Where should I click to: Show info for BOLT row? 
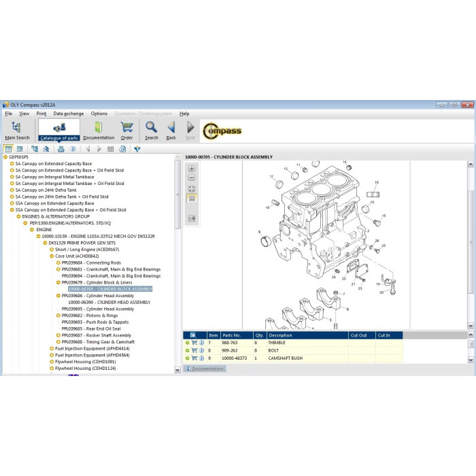[x=201, y=350]
